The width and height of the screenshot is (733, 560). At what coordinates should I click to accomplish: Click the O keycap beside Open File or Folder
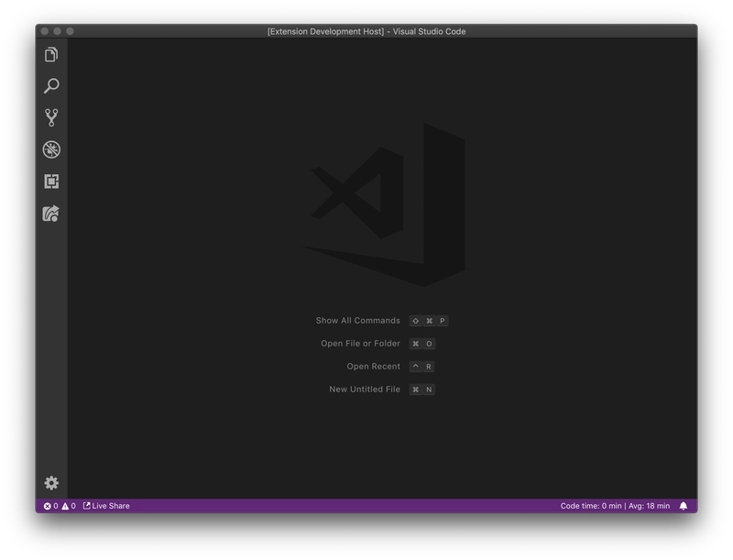click(x=429, y=344)
